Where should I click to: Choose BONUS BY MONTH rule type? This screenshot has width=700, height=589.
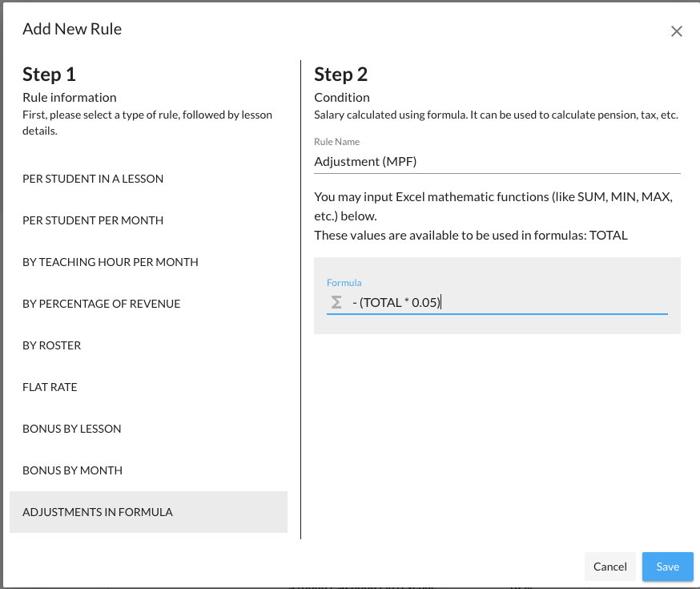[x=73, y=470]
